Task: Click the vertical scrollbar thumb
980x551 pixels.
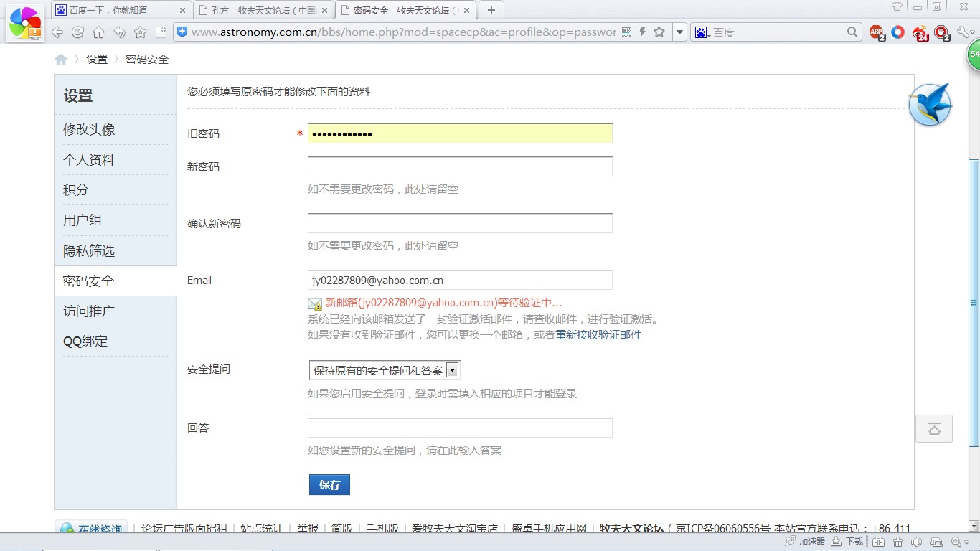Action: pyautogui.click(x=974, y=302)
